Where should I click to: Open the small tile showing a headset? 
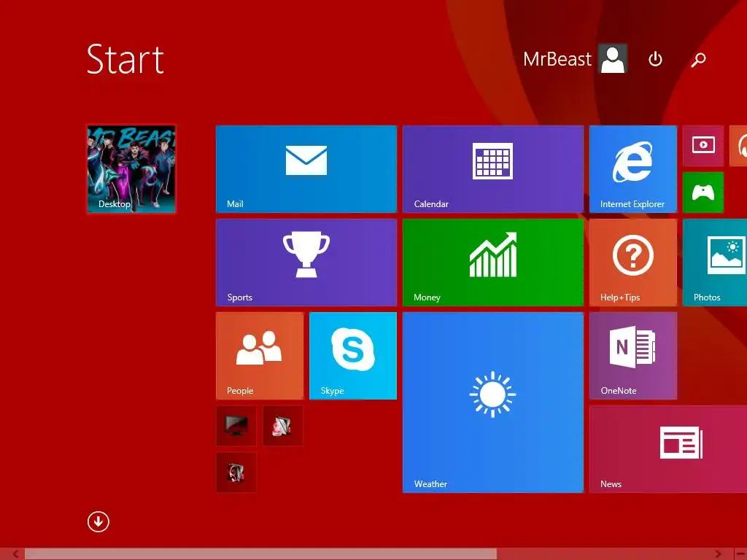coord(236,472)
